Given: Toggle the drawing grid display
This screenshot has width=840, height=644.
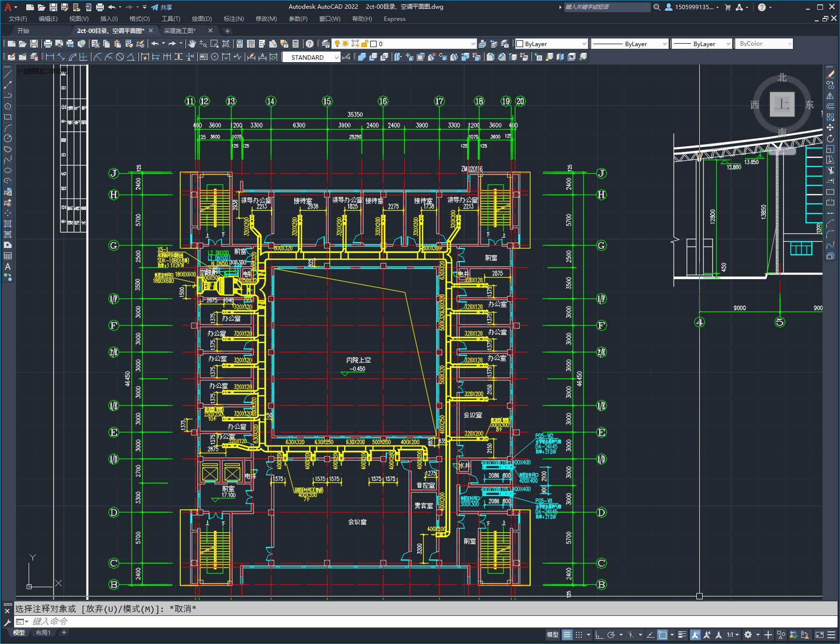Looking at the screenshot, I should pos(567,634).
